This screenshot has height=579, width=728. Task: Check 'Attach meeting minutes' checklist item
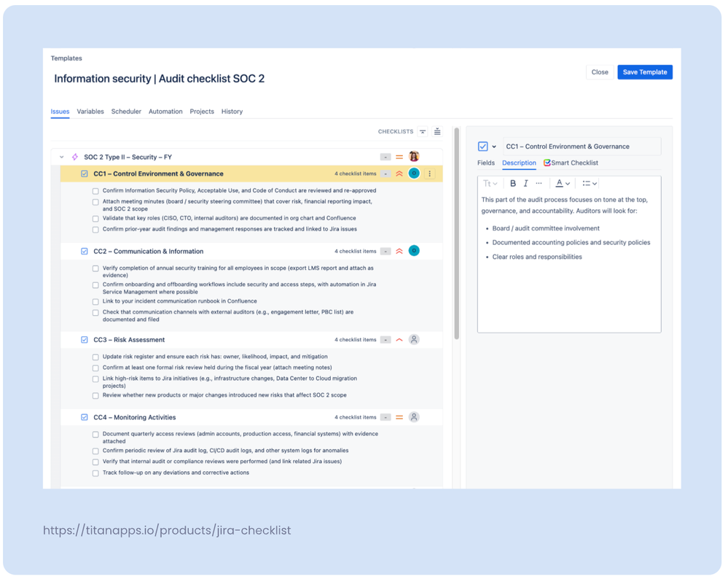[95, 202]
